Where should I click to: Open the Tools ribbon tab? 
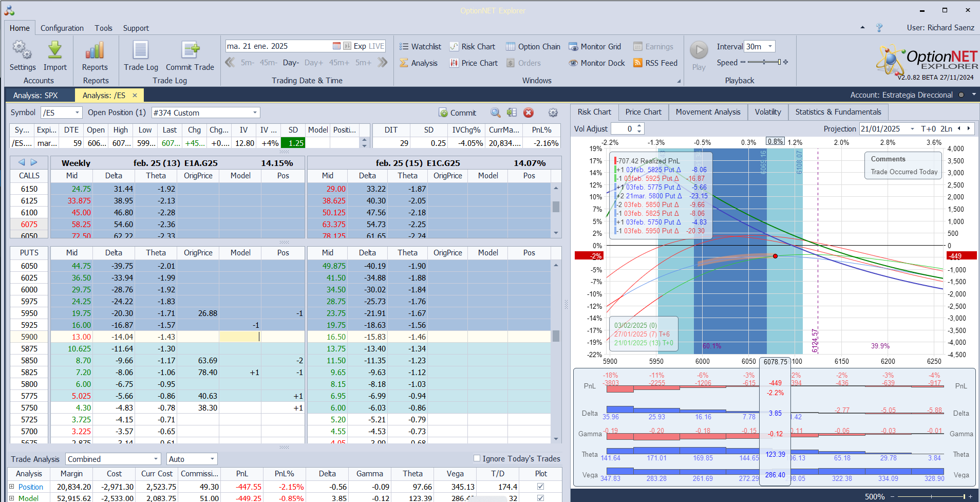103,28
